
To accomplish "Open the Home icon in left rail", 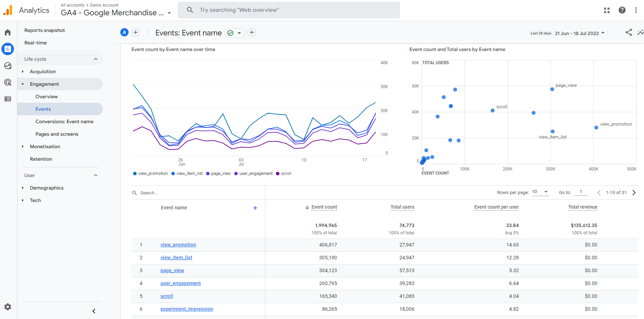I will click(x=8, y=33).
